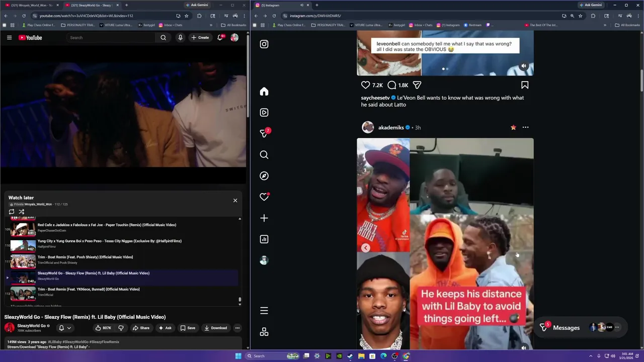644x362 pixels.
Task: Open the YouTube account avatar menu
Action: [x=234, y=38]
